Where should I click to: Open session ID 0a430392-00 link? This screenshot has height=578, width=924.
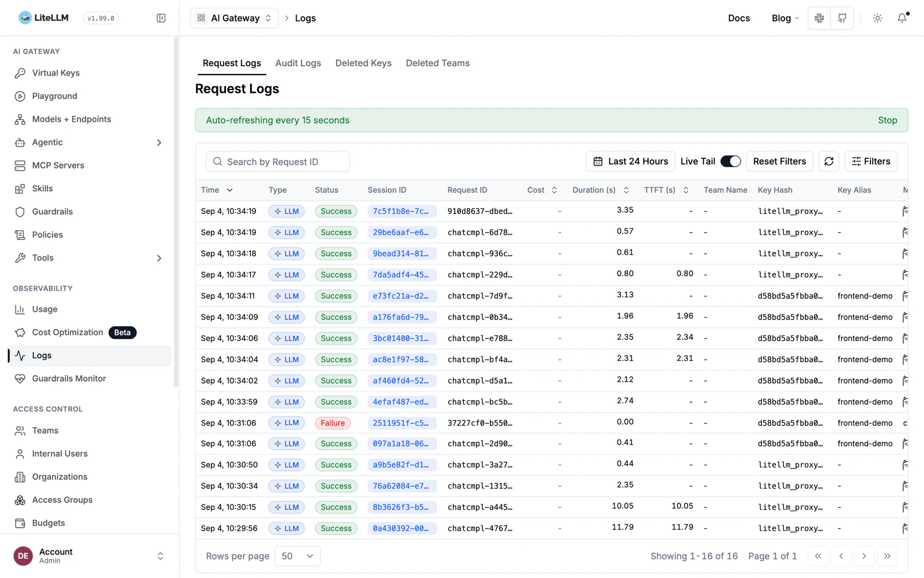401,529
